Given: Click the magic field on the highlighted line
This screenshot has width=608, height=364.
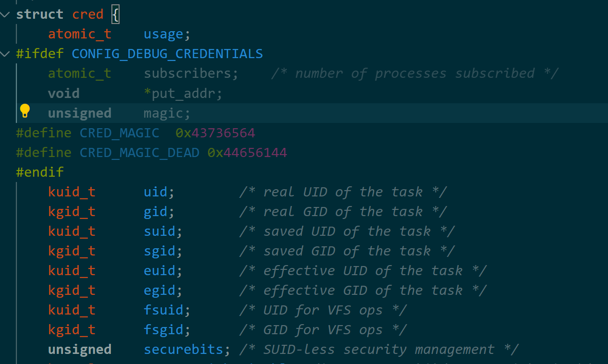Looking at the screenshot, I should click(162, 113).
